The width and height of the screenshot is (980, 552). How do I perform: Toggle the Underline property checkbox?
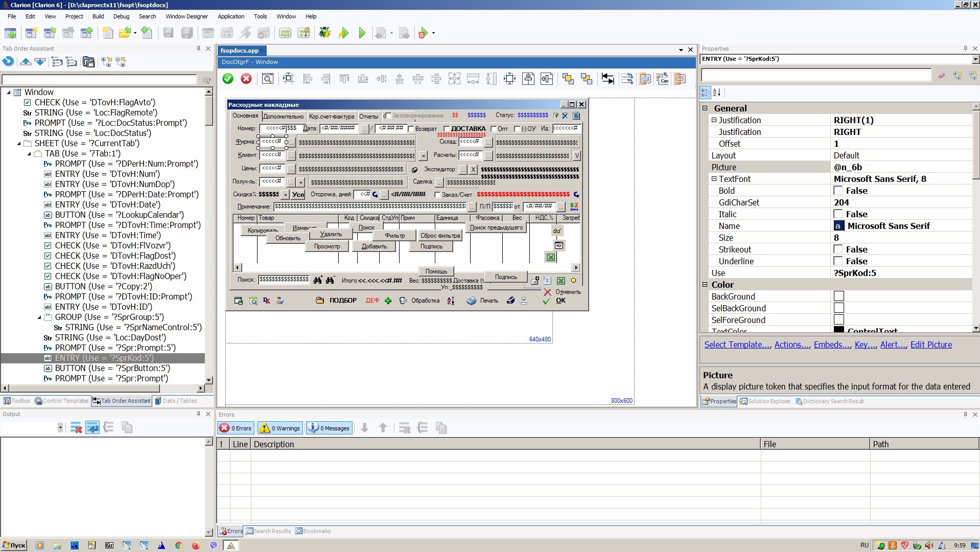pyautogui.click(x=838, y=261)
